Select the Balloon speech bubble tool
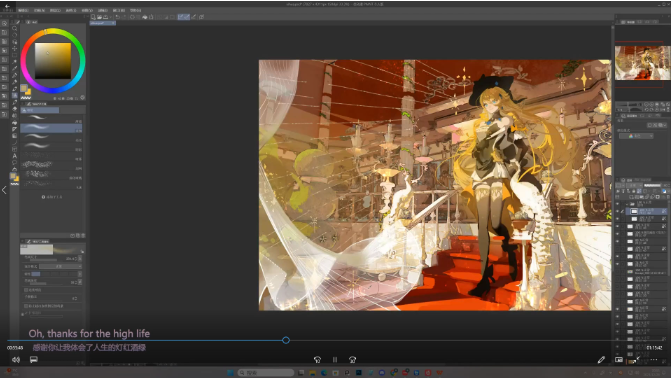This screenshot has width=672, height=378. (15, 163)
